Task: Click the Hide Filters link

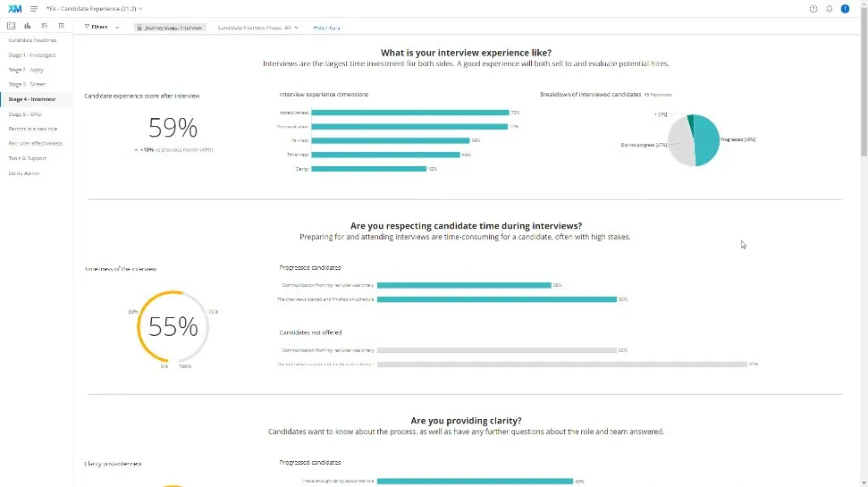Action: [x=326, y=28]
